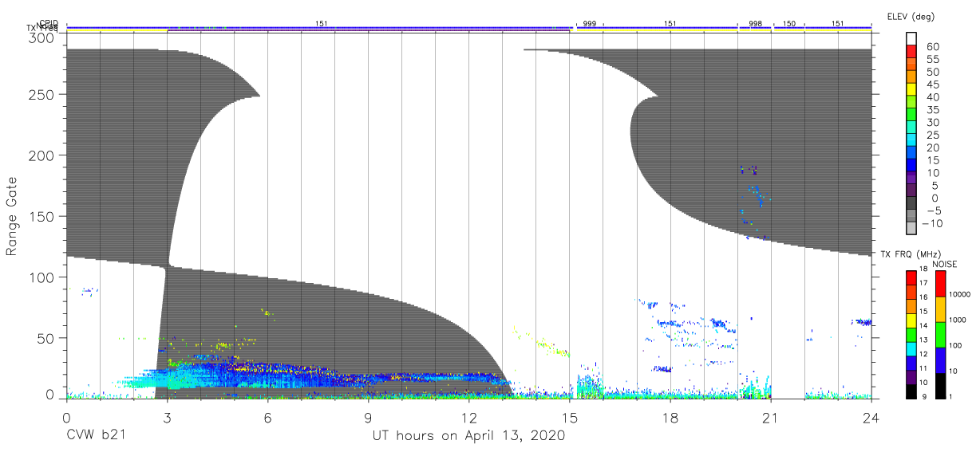Click the purple segment of the TX FRQ bar
Viewport: 980px width, 452px height.
coord(911,377)
